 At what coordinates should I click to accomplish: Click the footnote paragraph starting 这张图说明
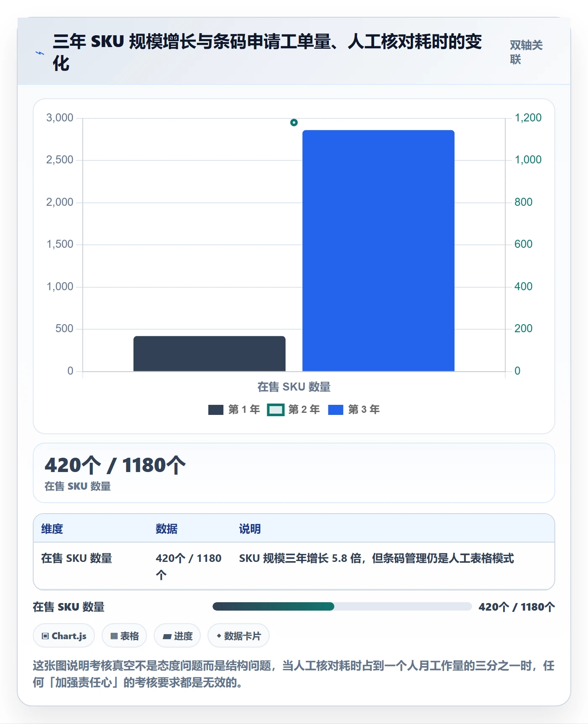294,674
